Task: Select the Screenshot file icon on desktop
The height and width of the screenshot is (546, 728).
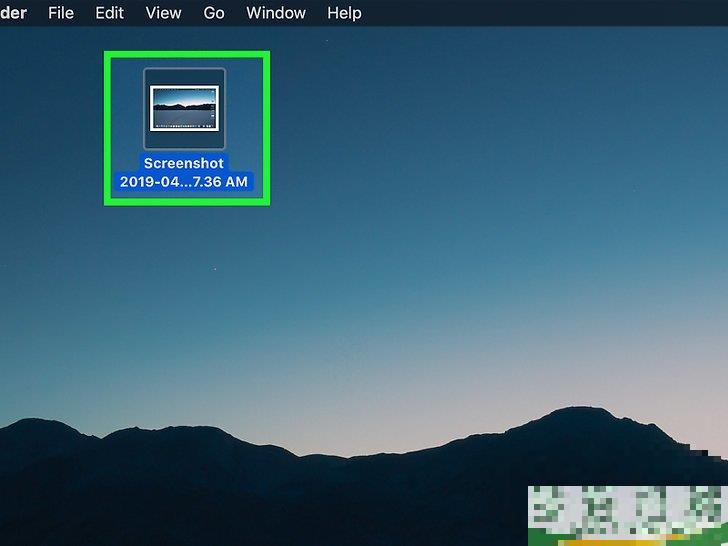Action: point(184,108)
